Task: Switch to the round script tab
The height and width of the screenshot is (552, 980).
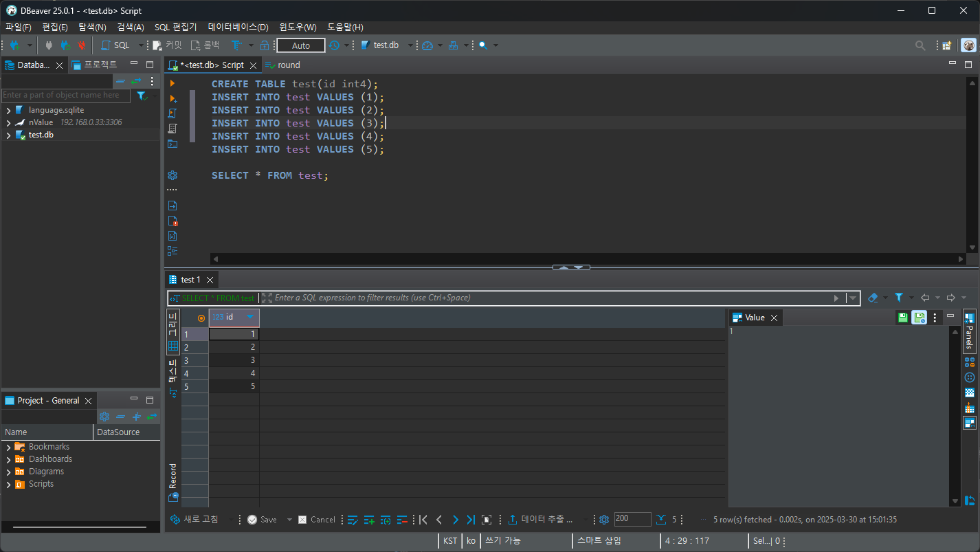Action: (x=283, y=65)
